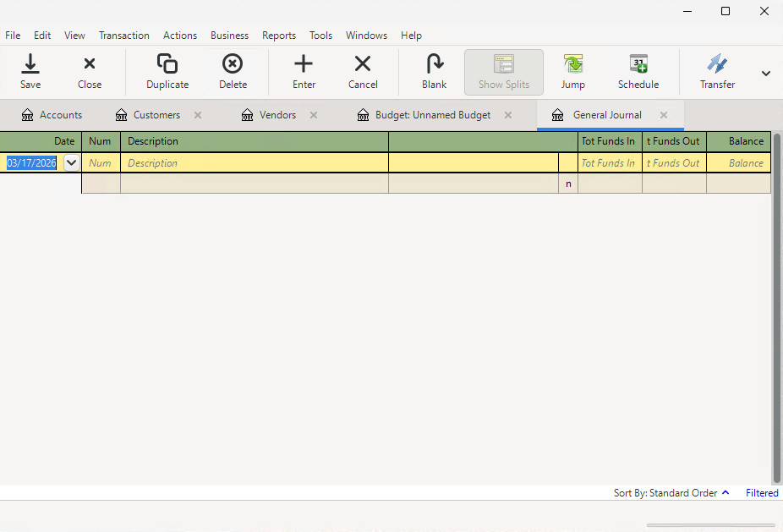Click the Vendors tab bank icon
Viewport: 783px width, 532px height.
(247, 115)
